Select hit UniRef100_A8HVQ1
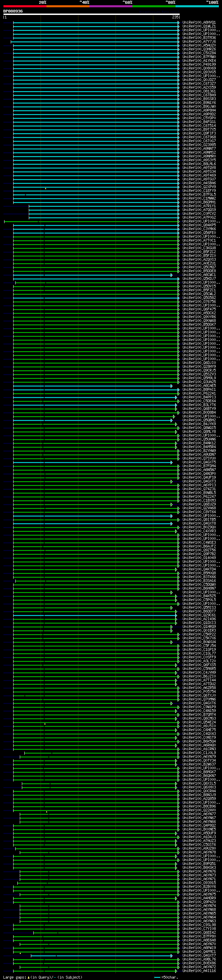 (199, 23)
